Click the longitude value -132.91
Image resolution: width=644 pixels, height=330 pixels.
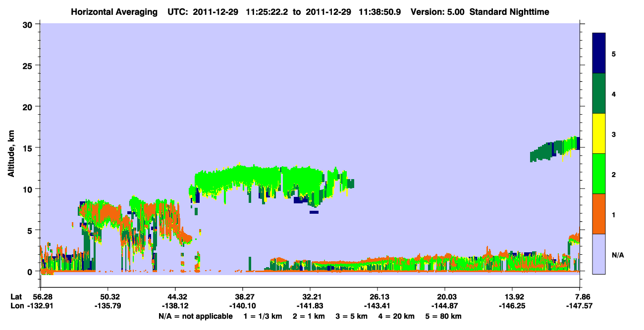[41, 306]
